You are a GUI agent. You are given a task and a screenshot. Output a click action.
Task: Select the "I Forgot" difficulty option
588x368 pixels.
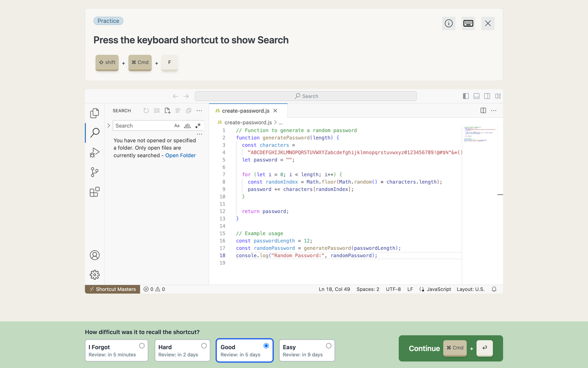(117, 351)
